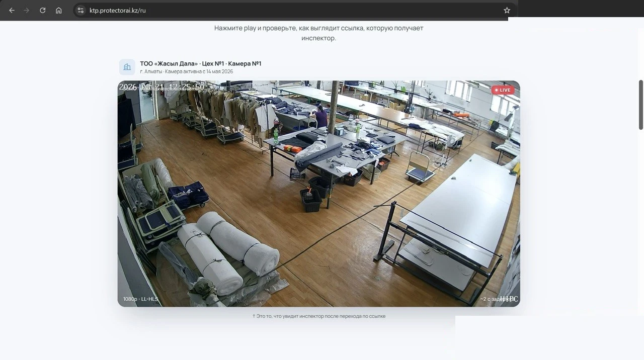Click the caption "Это то, что увидит инспектор"

(x=319, y=316)
